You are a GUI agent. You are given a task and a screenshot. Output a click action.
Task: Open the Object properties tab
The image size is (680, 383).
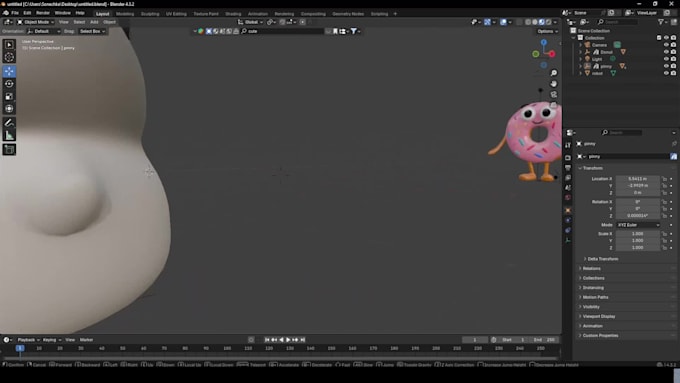(568, 210)
